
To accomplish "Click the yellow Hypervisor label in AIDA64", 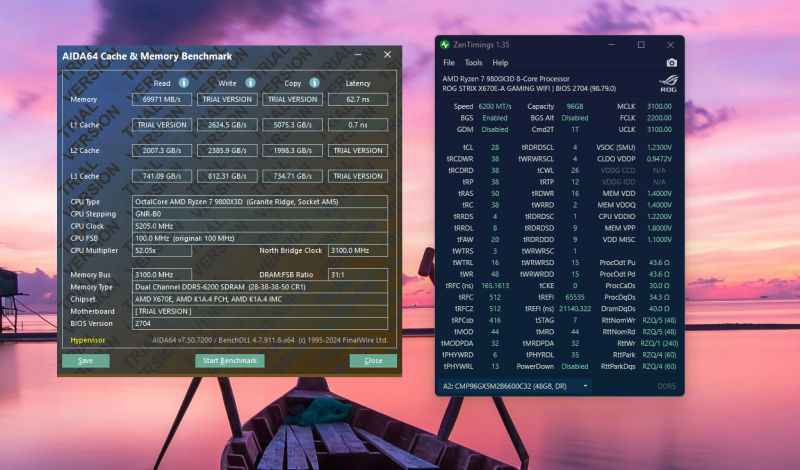I will pyautogui.click(x=88, y=340).
